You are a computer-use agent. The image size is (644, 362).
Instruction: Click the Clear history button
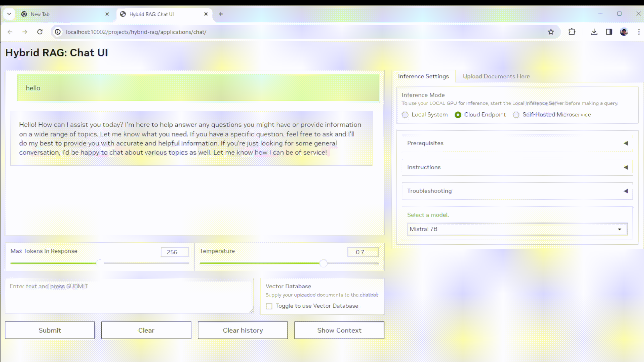tap(243, 330)
